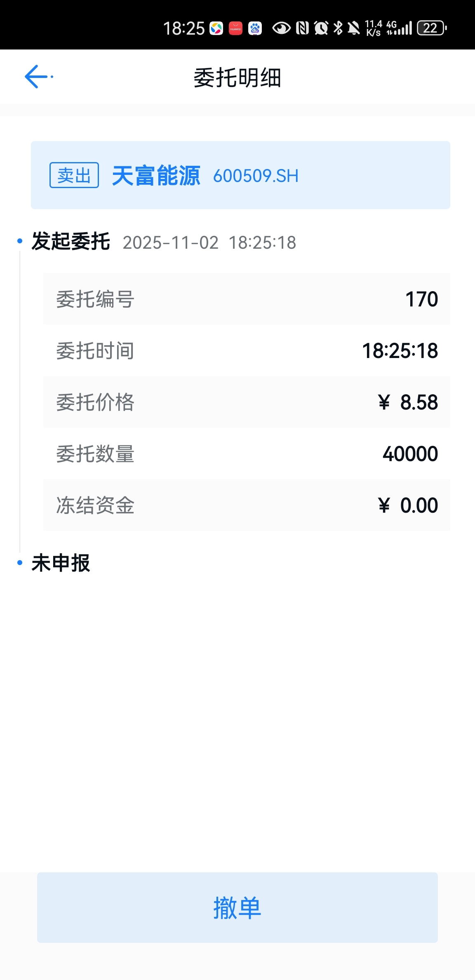Select the 发起委托 timeline step
This screenshot has height=980, width=475.
[71, 241]
